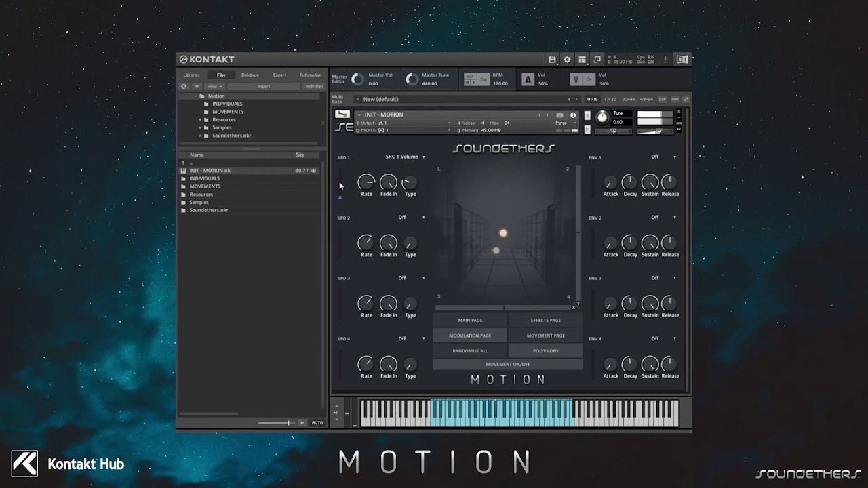Viewport: 868px width, 488px height.
Task: Click the instrument pan slider
Action: tap(614, 131)
